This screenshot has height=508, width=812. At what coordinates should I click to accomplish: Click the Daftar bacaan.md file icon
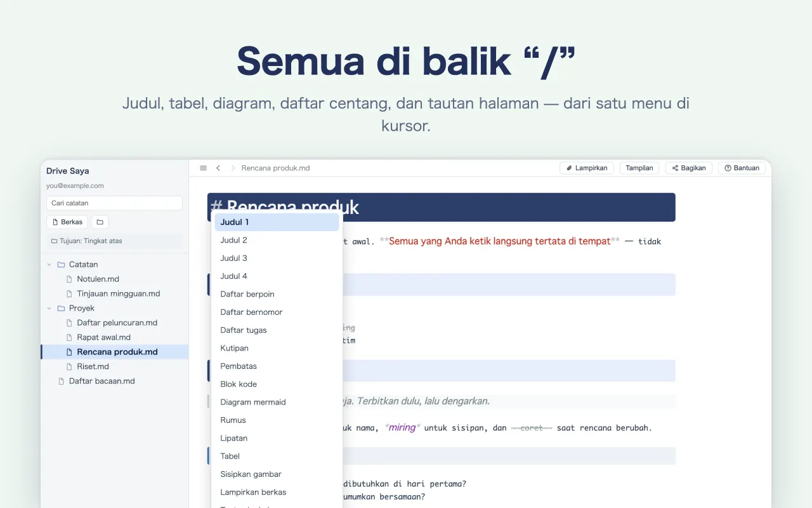click(62, 381)
